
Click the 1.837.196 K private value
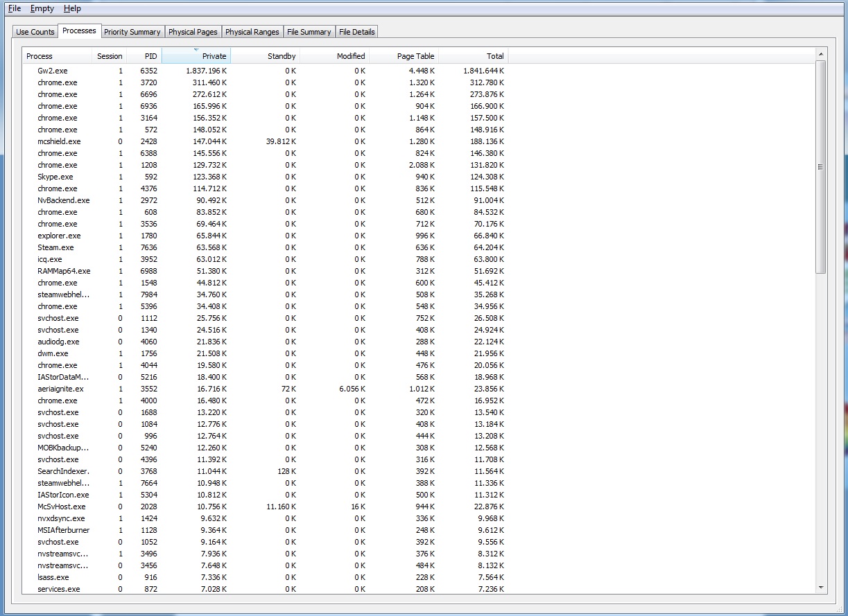[x=206, y=71]
